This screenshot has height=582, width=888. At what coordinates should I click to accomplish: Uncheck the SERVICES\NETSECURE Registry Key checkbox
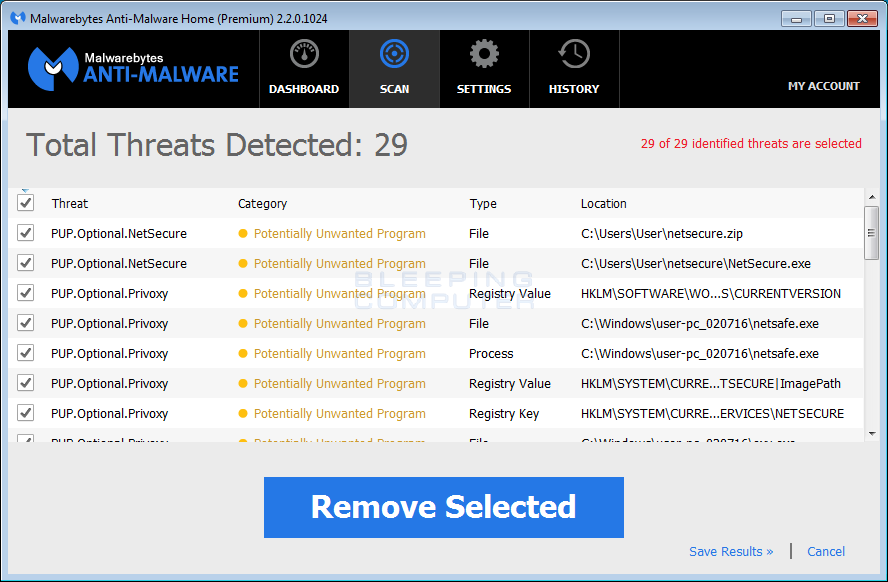click(x=25, y=413)
